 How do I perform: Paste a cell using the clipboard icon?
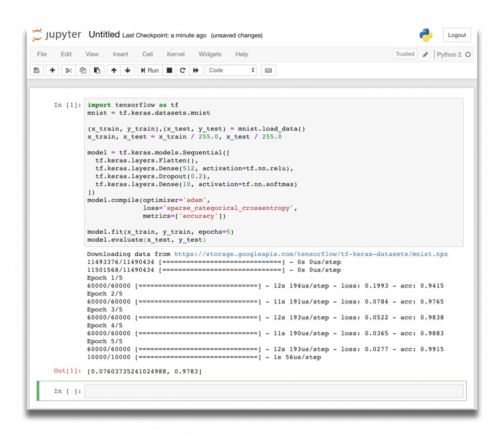tap(97, 70)
